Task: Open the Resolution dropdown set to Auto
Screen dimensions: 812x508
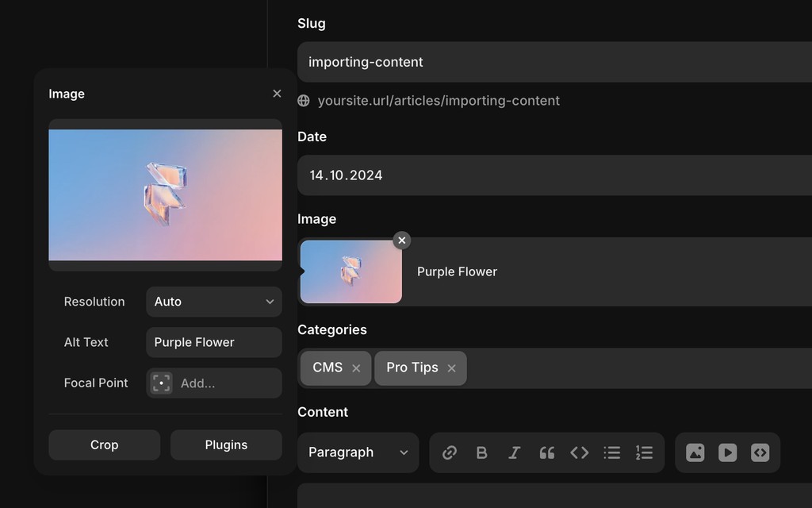Action: [213, 302]
